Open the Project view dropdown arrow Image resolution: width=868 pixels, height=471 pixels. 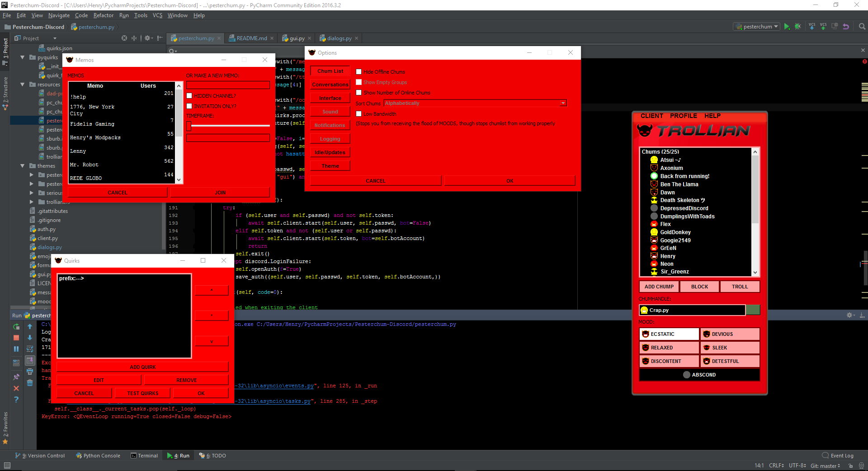tap(55, 38)
